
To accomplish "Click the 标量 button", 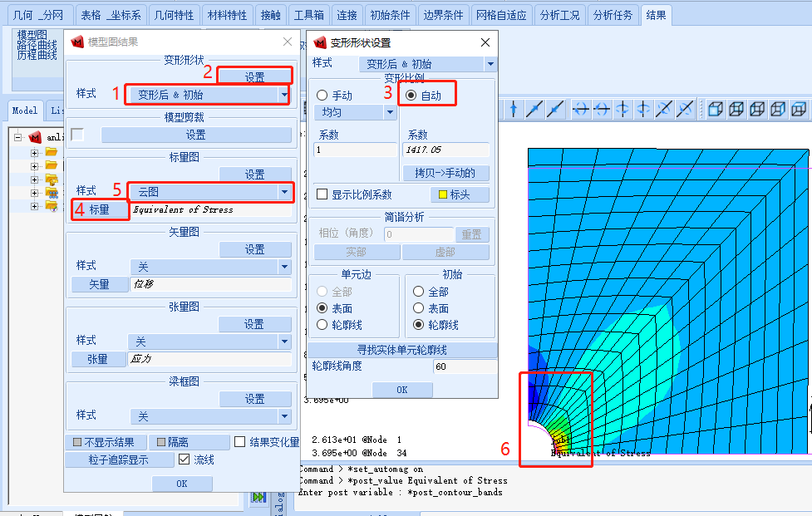I will click(x=100, y=209).
